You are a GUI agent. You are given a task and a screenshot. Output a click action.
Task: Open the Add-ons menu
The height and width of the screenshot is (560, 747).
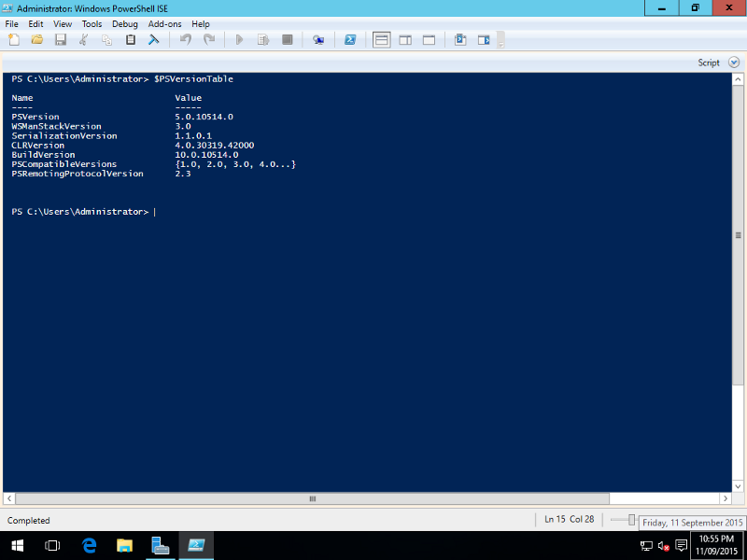coord(164,23)
